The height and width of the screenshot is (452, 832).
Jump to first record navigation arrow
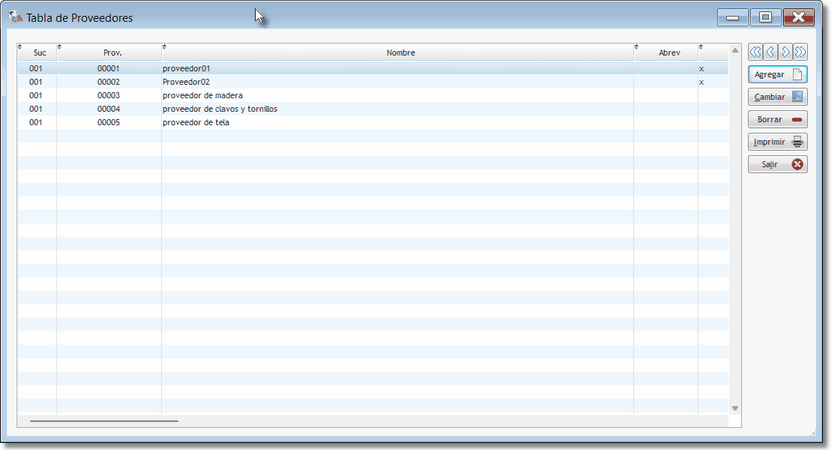coord(755,52)
